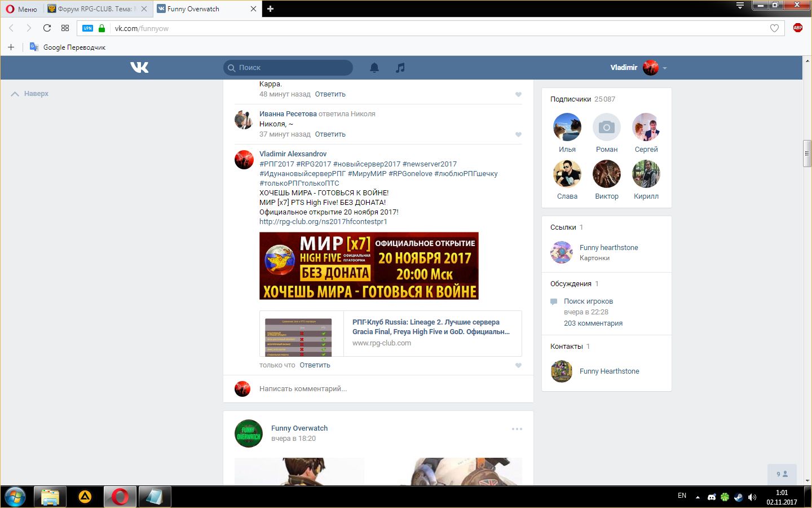Open Funny Overwatch post author name
Image resolution: width=812 pixels, height=508 pixels.
(x=299, y=428)
